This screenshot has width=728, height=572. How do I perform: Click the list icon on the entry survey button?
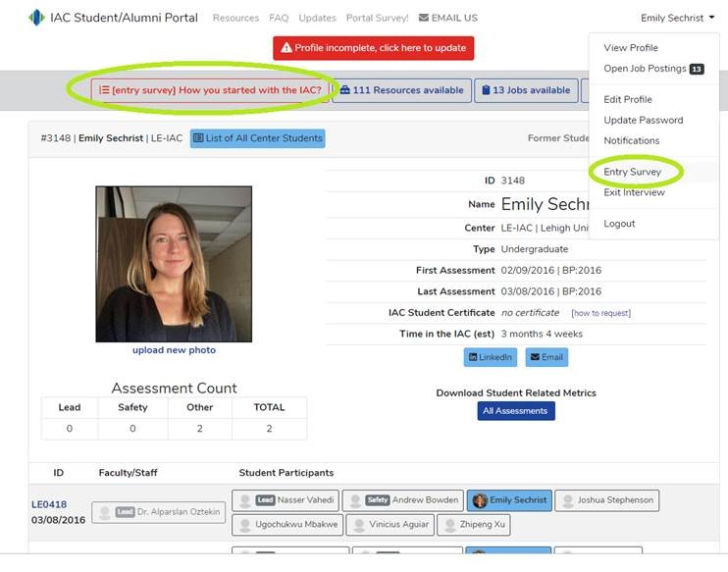coord(105,90)
